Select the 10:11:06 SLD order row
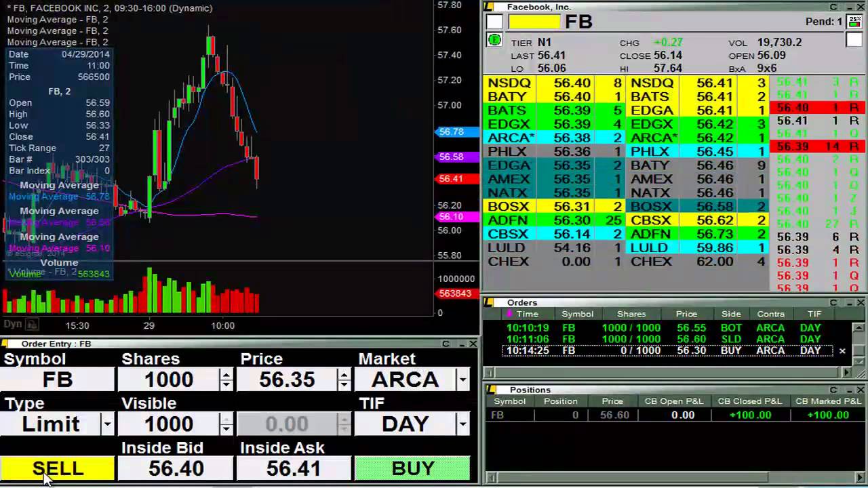Screen dimensions: 868x488 pos(669,339)
